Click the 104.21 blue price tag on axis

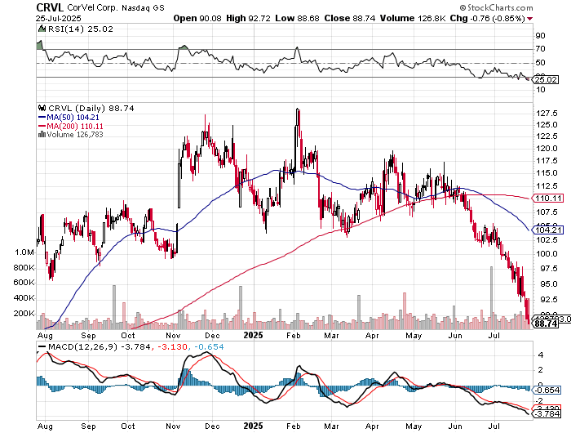click(x=547, y=230)
